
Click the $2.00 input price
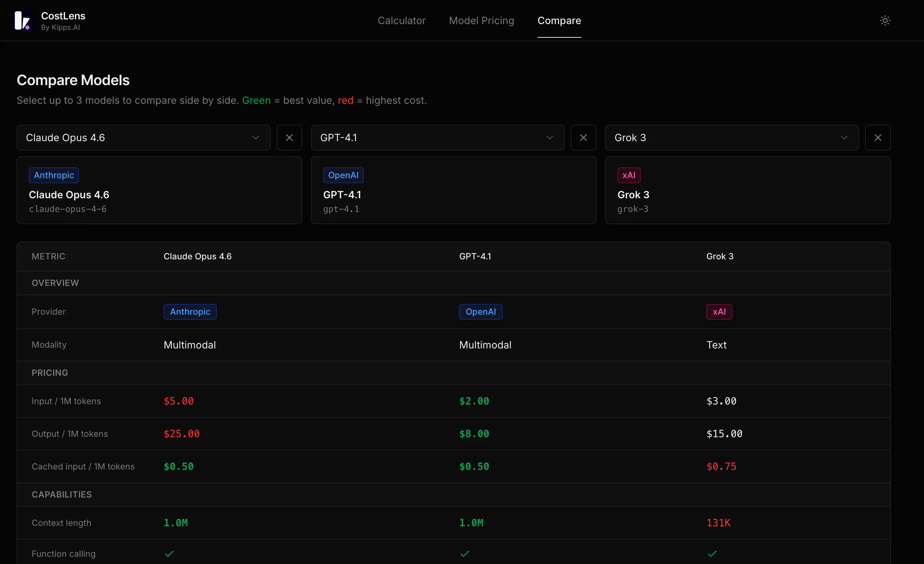474,401
